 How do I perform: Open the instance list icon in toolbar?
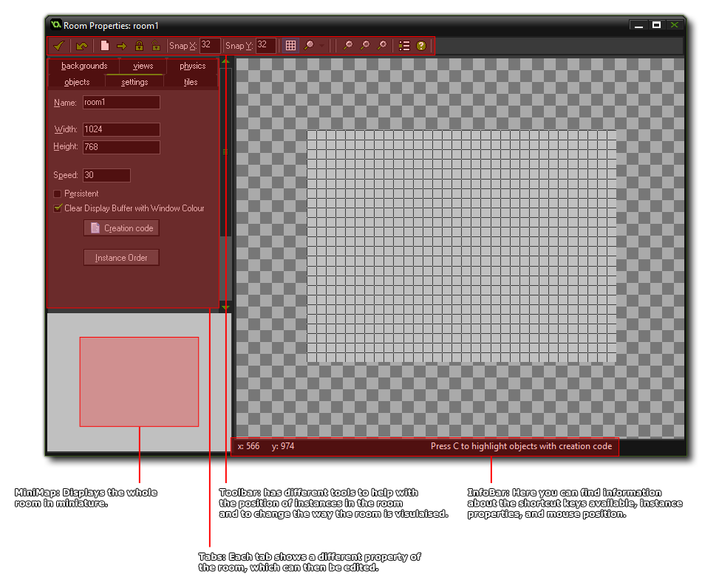(404, 46)
